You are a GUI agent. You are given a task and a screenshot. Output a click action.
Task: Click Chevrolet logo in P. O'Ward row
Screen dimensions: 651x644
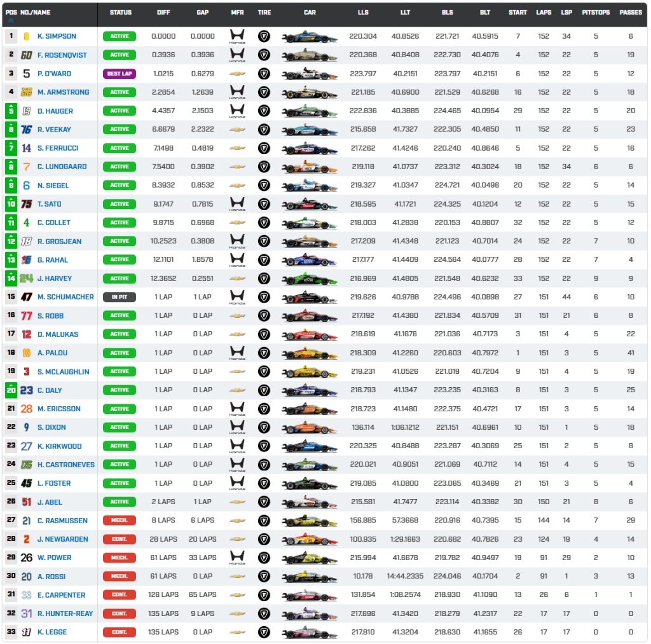pyautogui.click(x=238, y=74)
